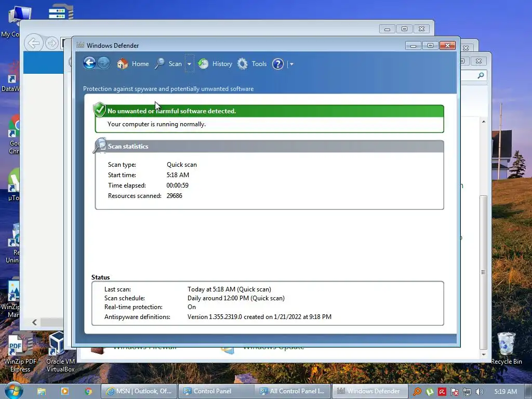Viewport: 532px width, 399px height.
Task: Open Windows Explorer from the taskbar
Action: (x=42, y=391)
